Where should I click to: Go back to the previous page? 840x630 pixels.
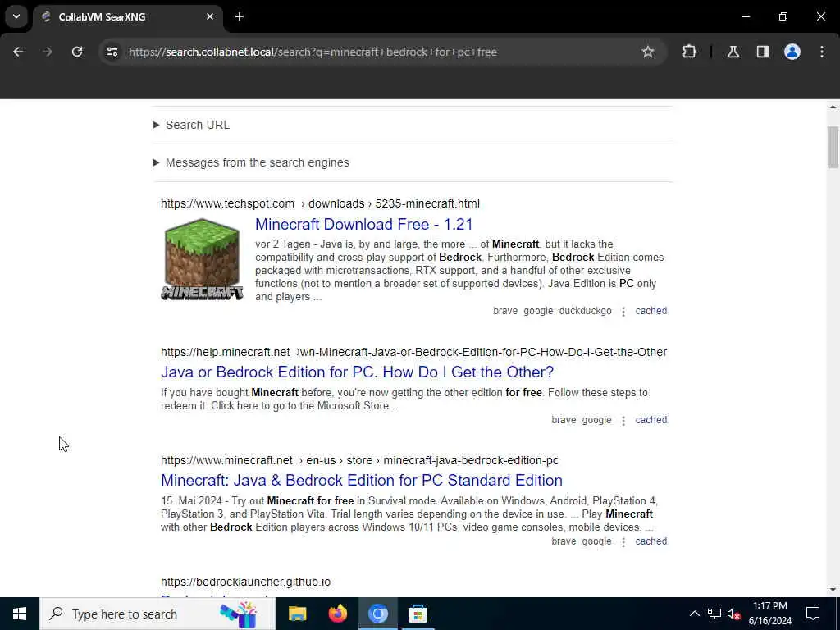[18, 52]
